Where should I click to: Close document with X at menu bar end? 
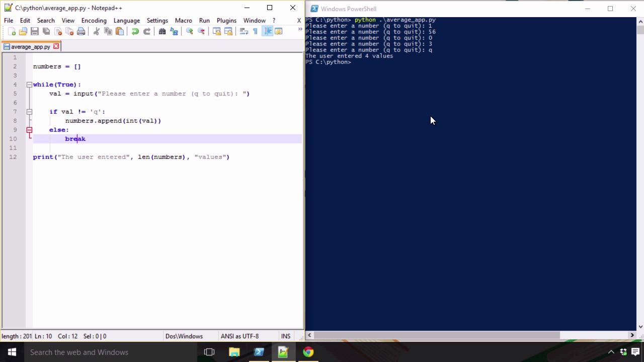[x=299, y=21]
